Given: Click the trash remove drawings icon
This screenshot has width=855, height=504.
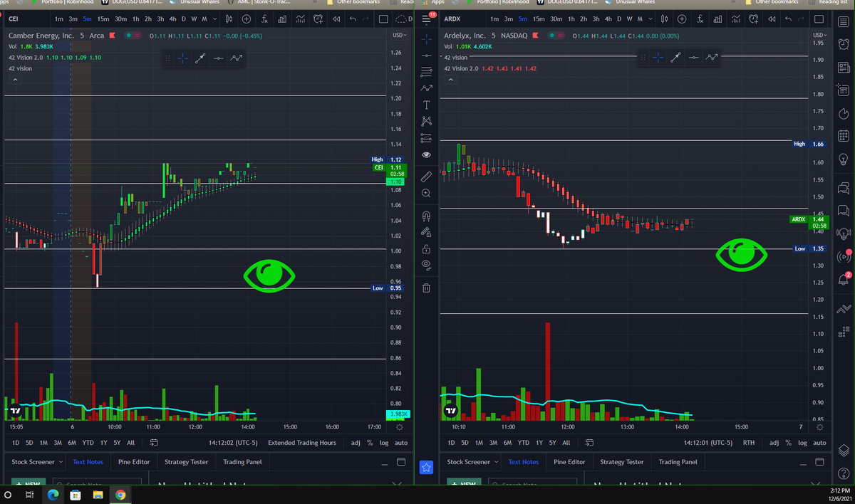Looking at the screenshot, I should [426, 288].
